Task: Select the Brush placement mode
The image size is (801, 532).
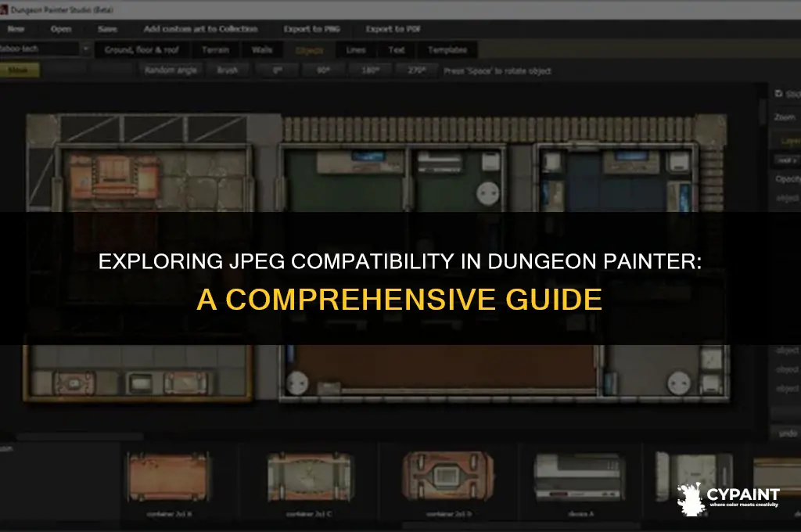Action: (228, 70)
